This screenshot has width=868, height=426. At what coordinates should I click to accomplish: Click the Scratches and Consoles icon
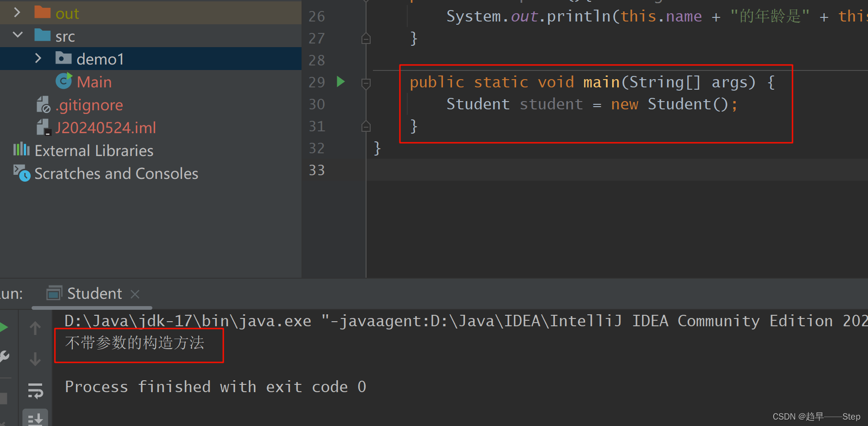[x=22, y=173]
